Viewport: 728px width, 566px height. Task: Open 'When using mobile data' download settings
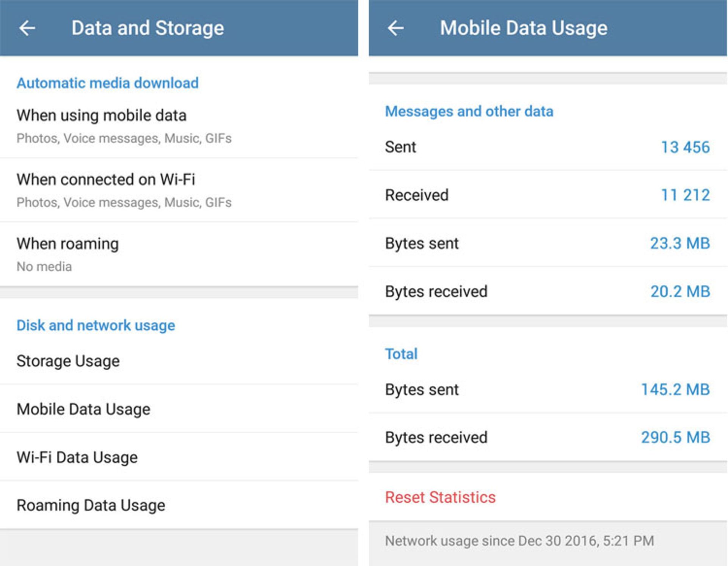pos(178,126)
